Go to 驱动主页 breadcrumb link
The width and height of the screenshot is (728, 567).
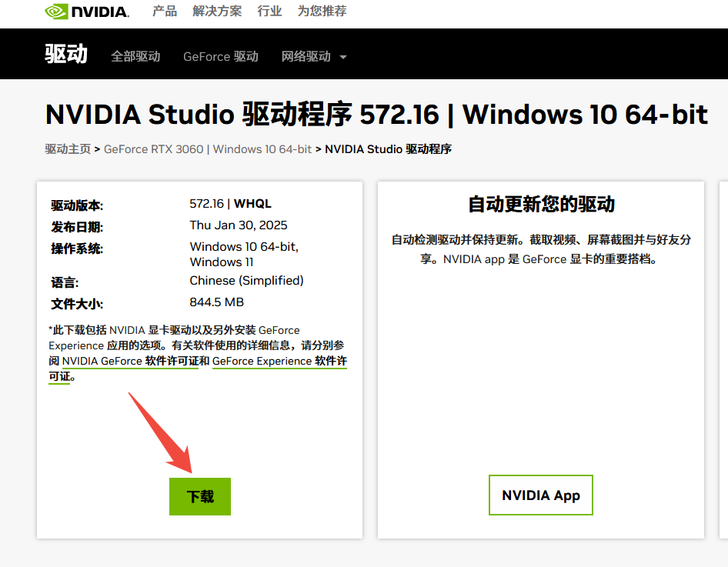click(68, 149)
